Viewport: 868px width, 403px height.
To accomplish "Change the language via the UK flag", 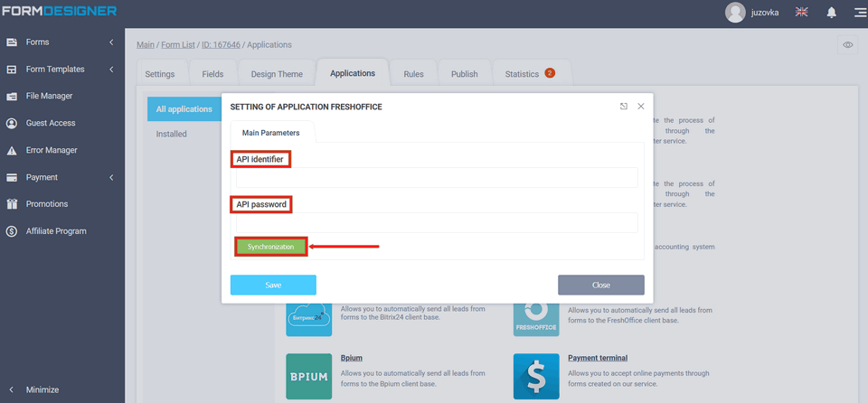I will pos(801,12).
